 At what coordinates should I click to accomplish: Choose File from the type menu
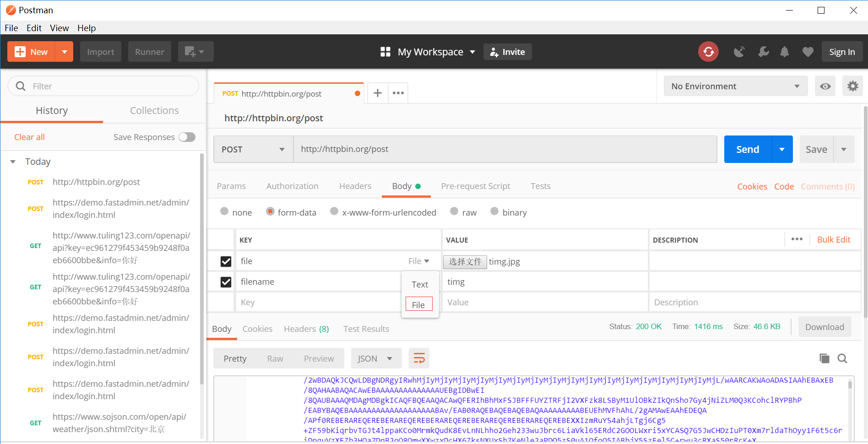[x=418, y=305]
